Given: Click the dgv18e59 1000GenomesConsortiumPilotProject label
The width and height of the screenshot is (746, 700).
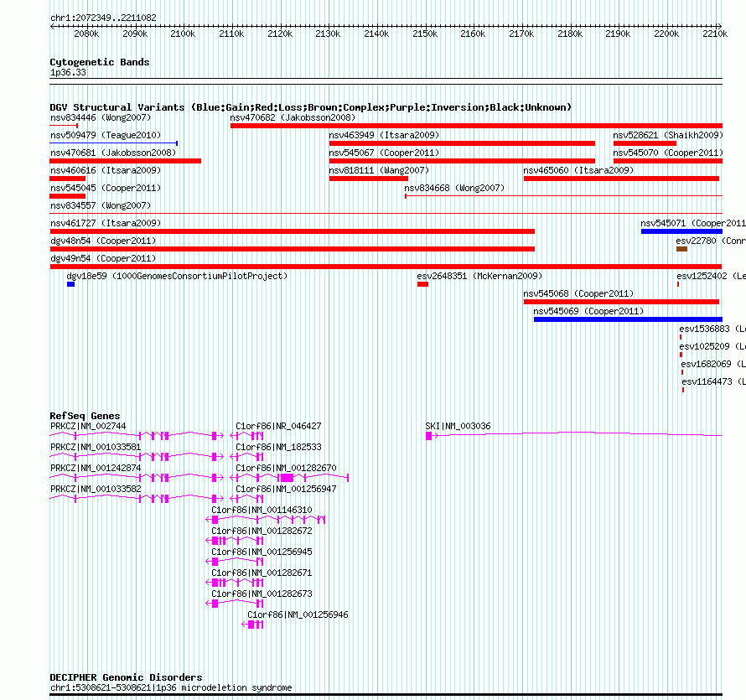Looking at the screenshot, I should [x=177, y=276].
